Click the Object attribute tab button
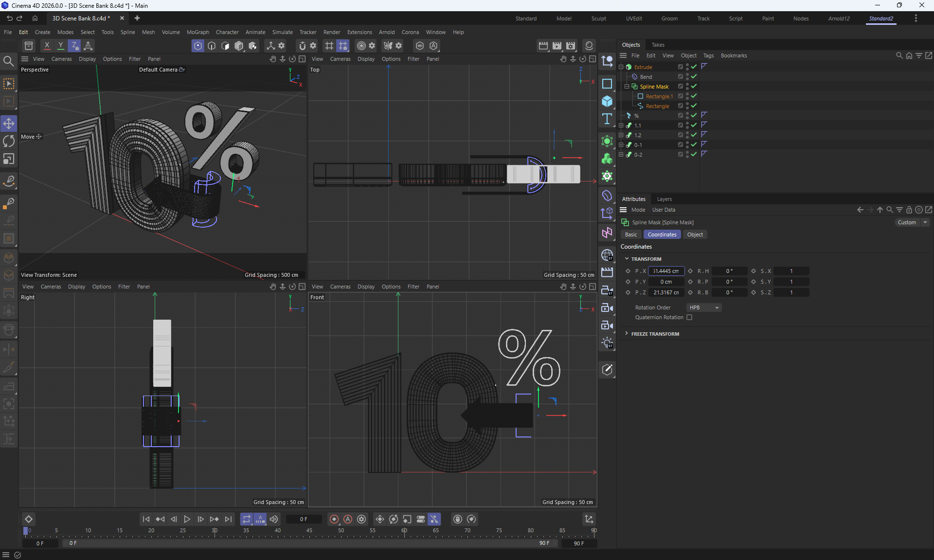Screen dimensions: 934x560 tap(695, 235)
